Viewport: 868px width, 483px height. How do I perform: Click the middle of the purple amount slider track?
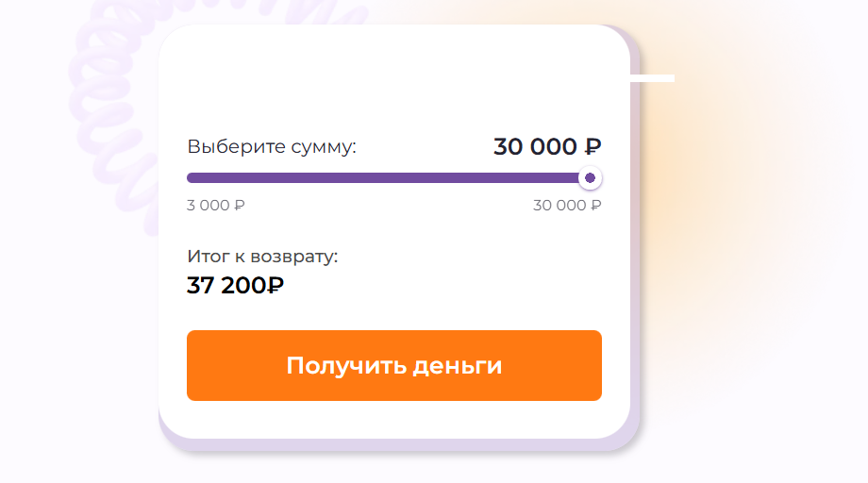[387, 177]
